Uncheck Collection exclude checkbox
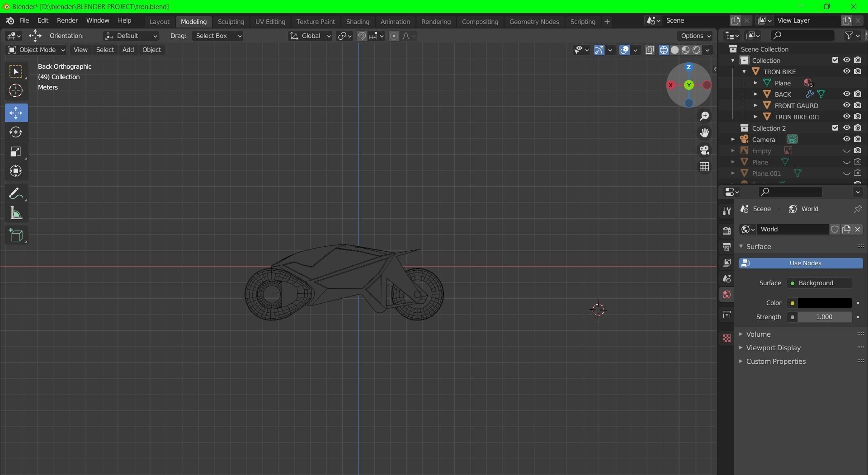 [x=835, y=60]
